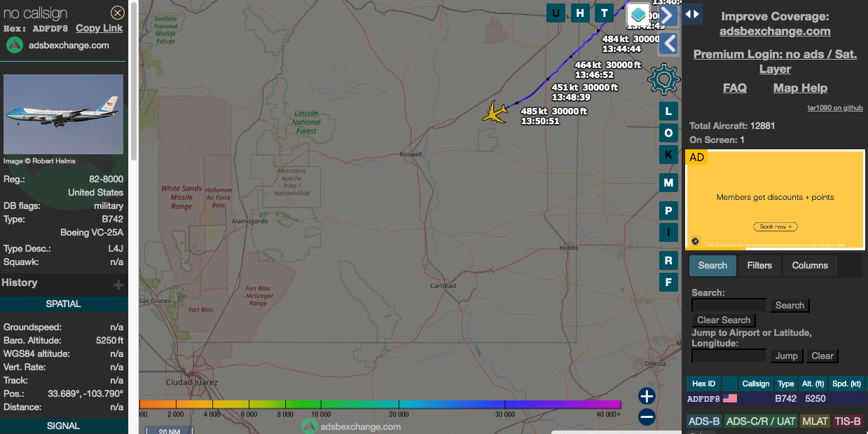
Task: Switch to the Filters tab
Action: (x=759, y=266)
